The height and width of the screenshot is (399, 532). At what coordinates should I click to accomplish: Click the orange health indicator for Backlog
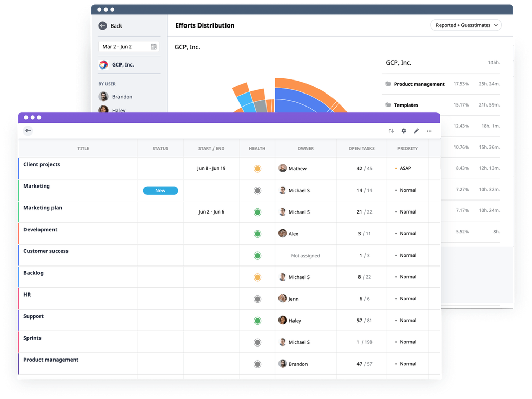258,277
